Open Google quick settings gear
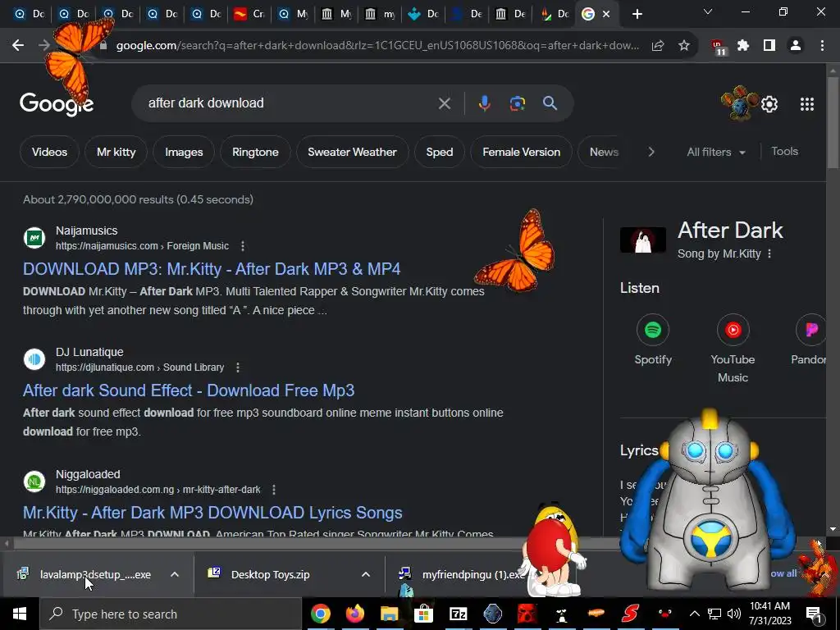The image size is (840, 630). point(769,104)
